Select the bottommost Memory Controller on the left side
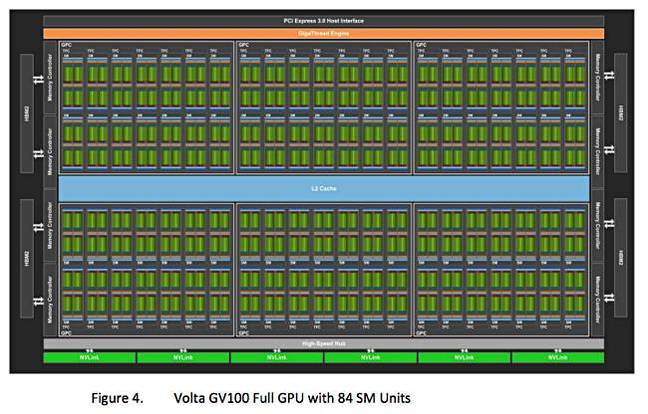The height and width of the screenshot is (414, 648). click(x=50, y=300)
